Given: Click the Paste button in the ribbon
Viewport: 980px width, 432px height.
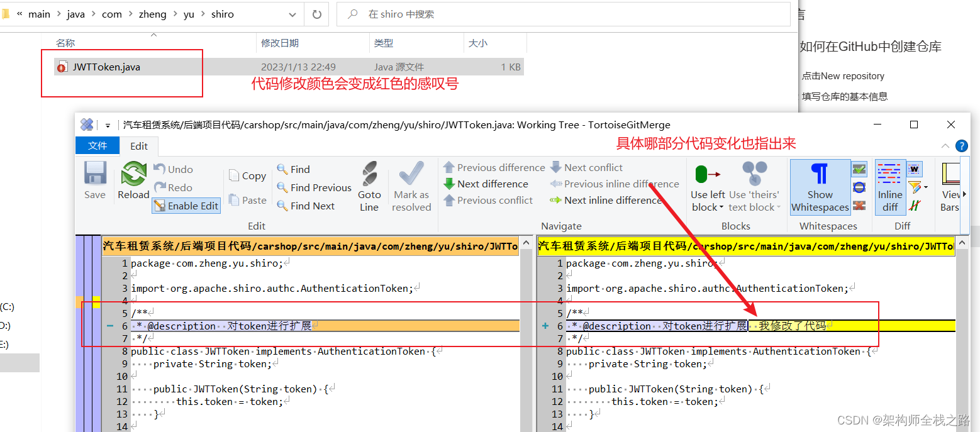Looking at the screenshot, I should tap(247, 200).
